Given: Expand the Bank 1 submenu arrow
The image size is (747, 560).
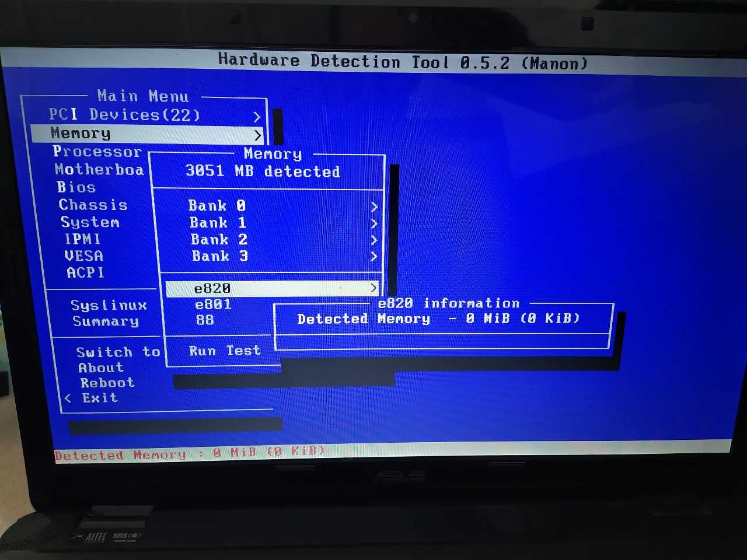Looking at the screenshot, I should (374, 223).
